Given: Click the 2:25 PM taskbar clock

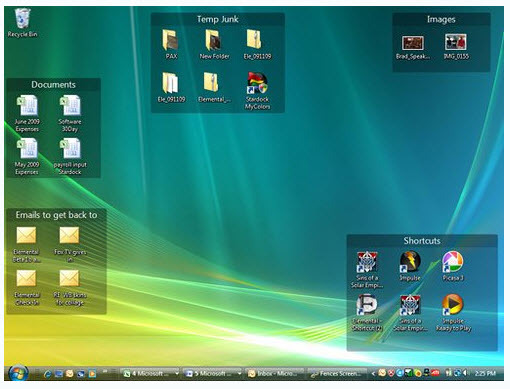Looking at the screenshot, I should click(485, 374).
